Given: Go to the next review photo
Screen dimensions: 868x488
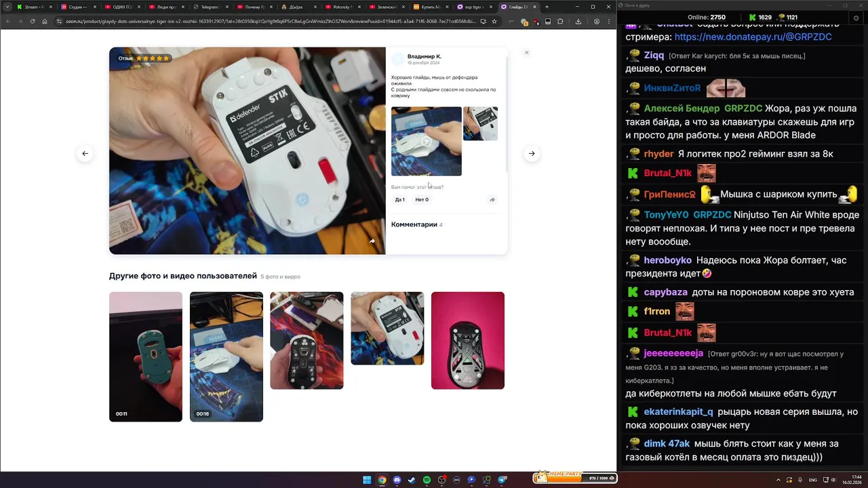Looking at the screenshot, I should (532, 153).
